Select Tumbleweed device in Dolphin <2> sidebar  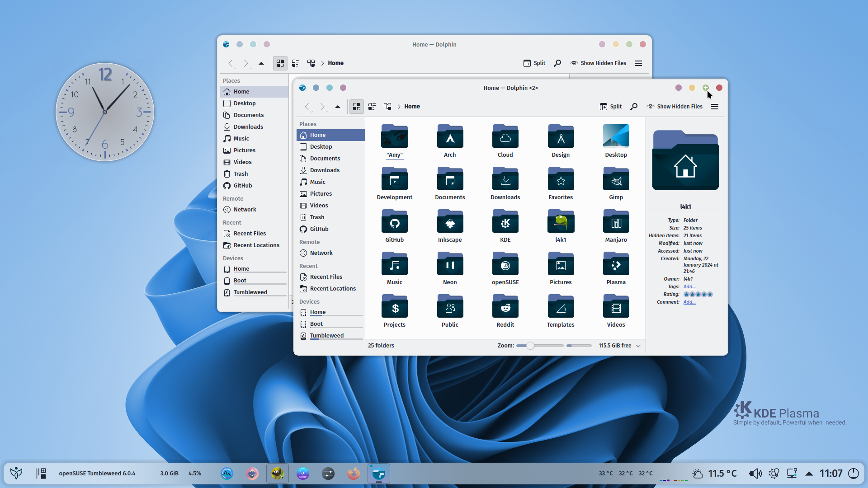330,336
